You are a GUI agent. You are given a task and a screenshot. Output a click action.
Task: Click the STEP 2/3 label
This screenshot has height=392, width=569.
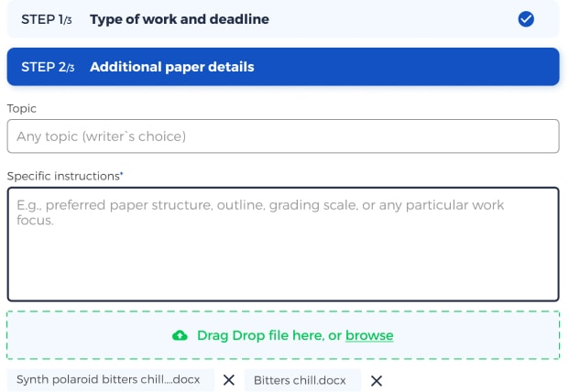47,67
